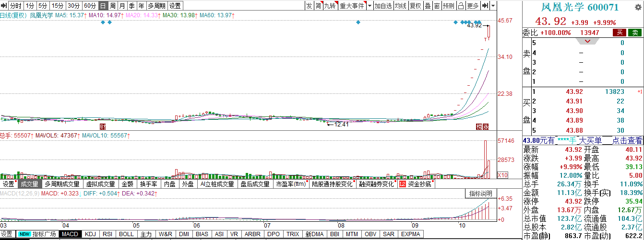Switch to weekly 周 period

pos(113,6)
